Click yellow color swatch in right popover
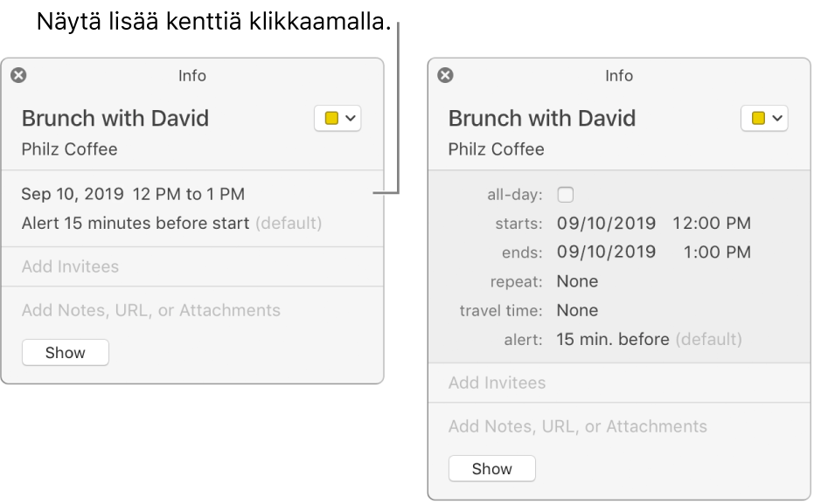The height and width of the screenshot is (504, 814). pyautogui.click(x=758, y=118)
